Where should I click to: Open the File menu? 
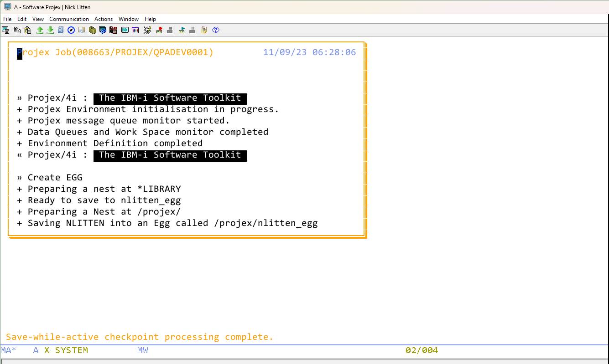(x=7, y=19)
